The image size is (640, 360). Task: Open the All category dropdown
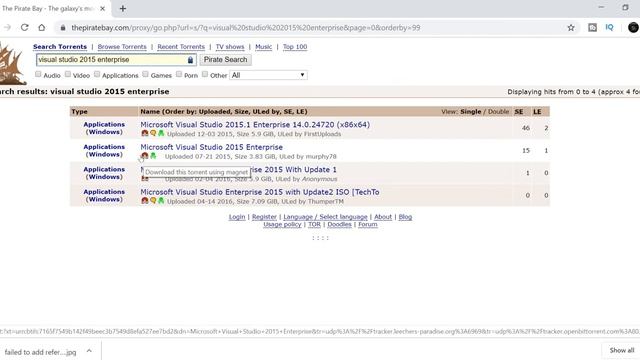268,75
